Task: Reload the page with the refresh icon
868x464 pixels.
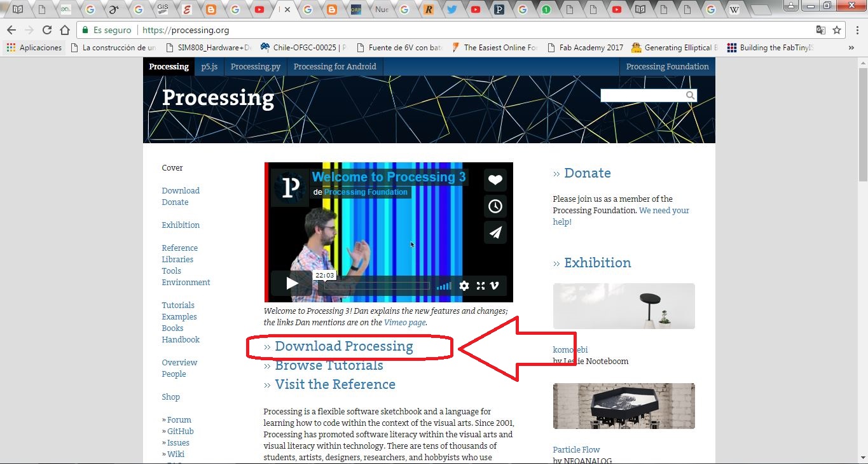Action: click(x=46, y=30)
